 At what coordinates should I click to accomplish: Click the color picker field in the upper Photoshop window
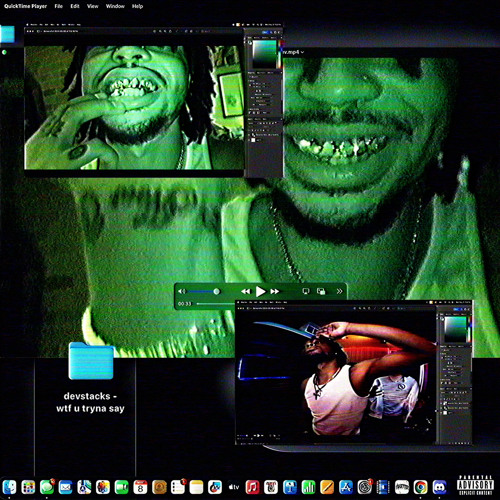tap(265, 54)
